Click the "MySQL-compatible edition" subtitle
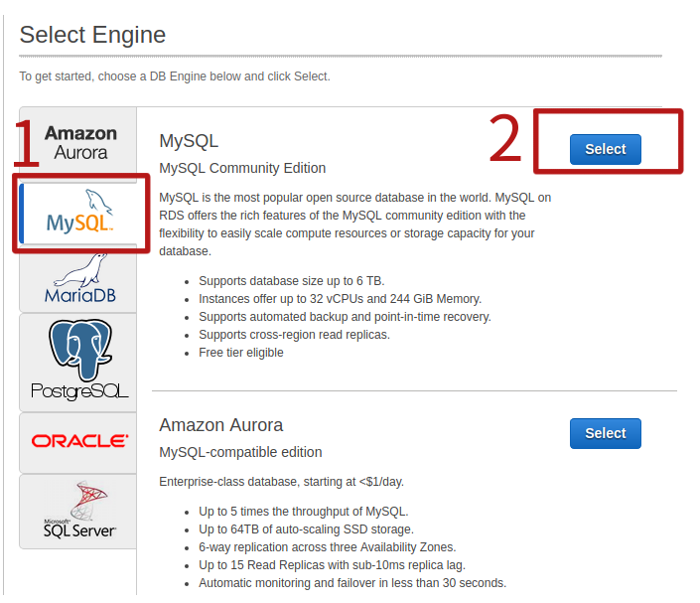This screenshot has width=700, height=603. pos(240,452)
